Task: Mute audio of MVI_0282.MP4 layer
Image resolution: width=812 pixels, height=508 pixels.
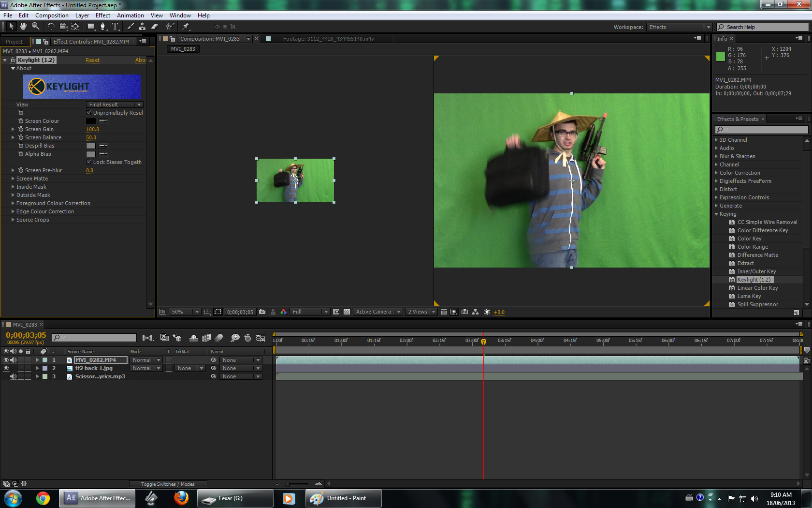Action: (14, 360)
